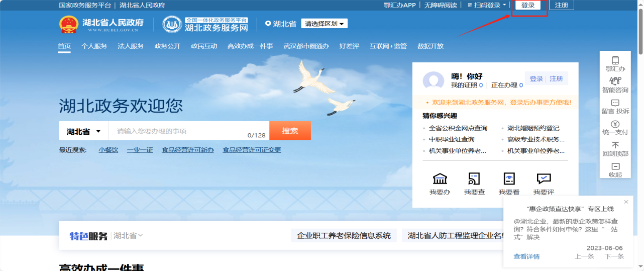The image size is (644, 271).
Task: Open 统一支付 in the sidebar
Action: click(615, 128)
